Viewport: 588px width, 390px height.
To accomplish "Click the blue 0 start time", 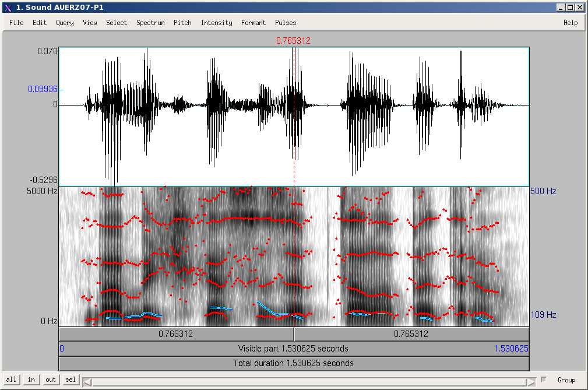I will (62, 349).
